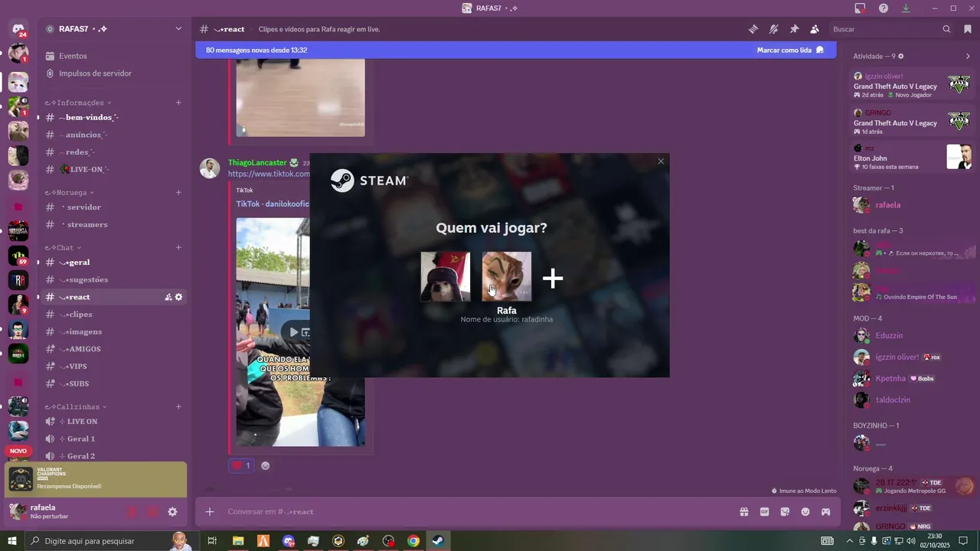The height and width of the screenshot is (551, 980).
Task: Open the anúncios channel
Action: (x=113, y=135)
